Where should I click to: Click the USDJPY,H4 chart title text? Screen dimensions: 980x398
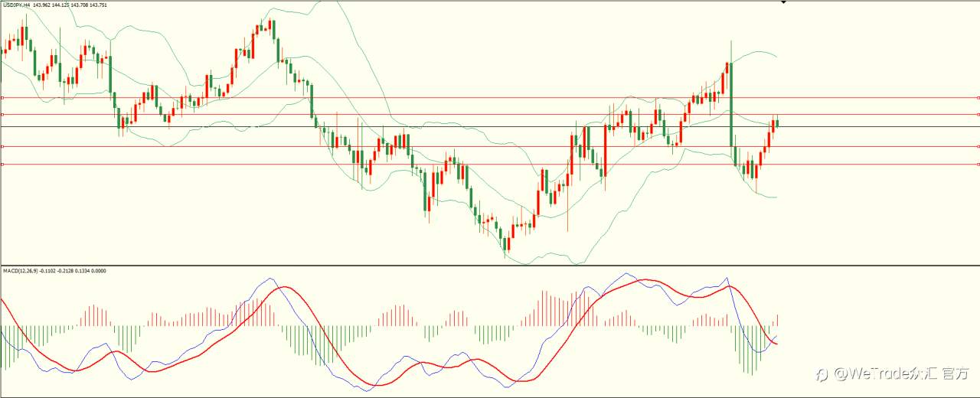(15, 5)
